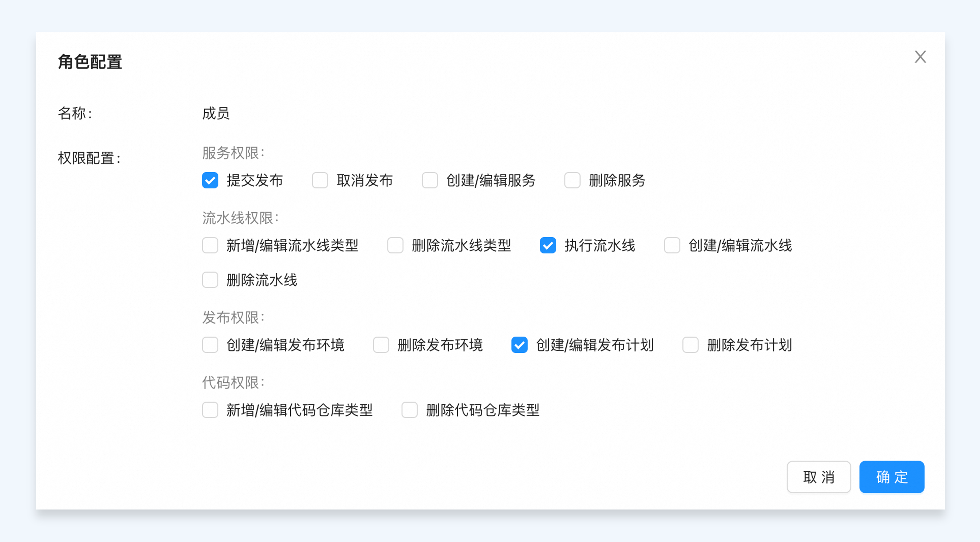Tick the 删除流水线类型 checkbox
This screenshot has width=980, height=542.
[x=395, y=245]
